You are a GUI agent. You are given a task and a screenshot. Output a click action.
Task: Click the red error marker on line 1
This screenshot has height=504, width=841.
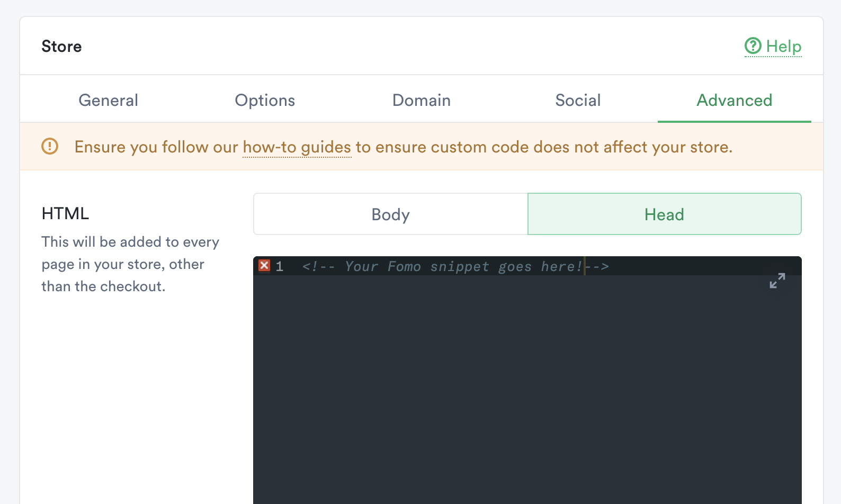pyautogui.click(x=264, y=266)
